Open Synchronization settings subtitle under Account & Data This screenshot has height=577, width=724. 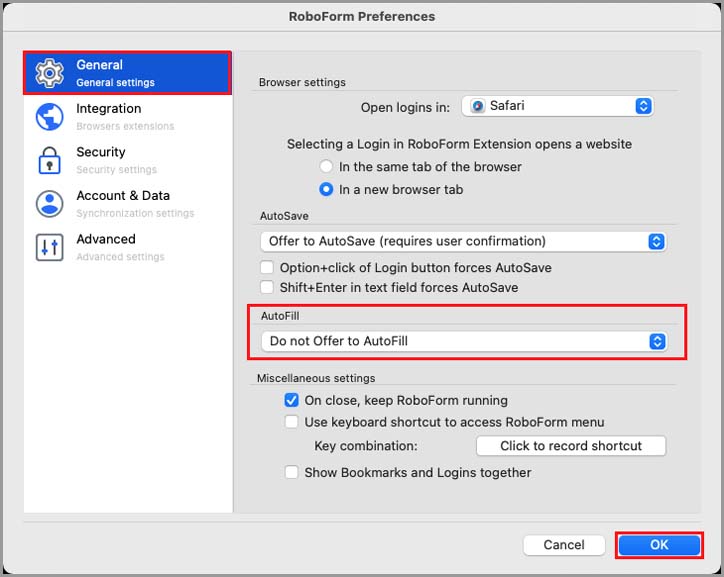pyautogui.click(x=135, y=213)
